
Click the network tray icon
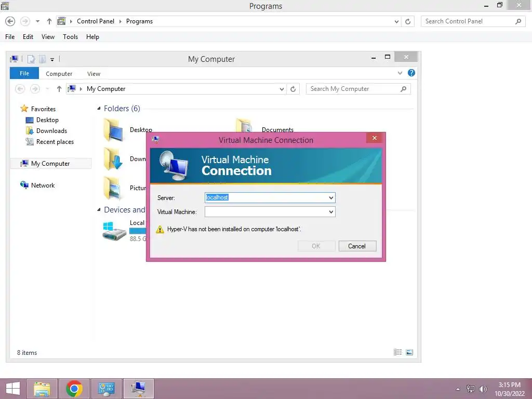(x=471, y=389)
